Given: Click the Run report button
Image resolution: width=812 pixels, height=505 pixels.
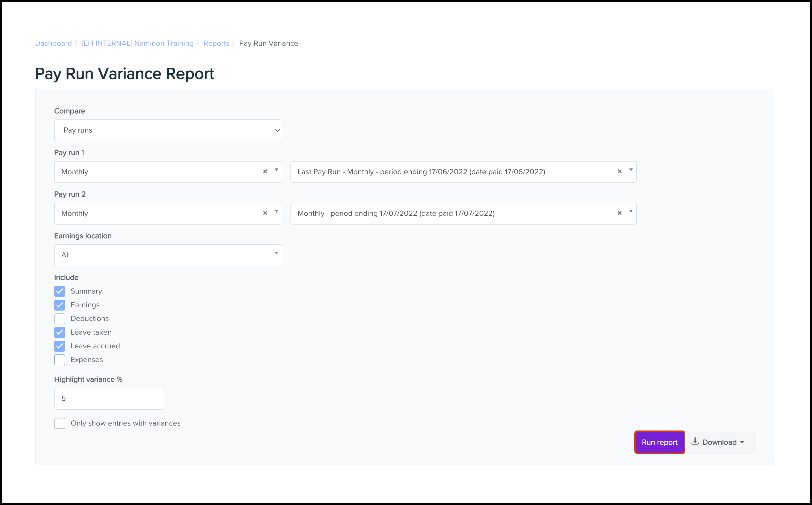Looking at the screenshot, I should coord(659,442).
